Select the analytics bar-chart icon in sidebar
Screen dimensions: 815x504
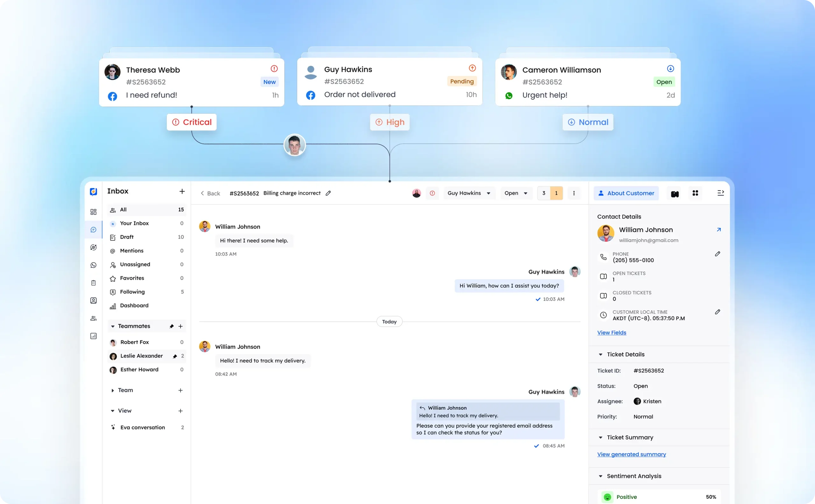pos(93,336)
